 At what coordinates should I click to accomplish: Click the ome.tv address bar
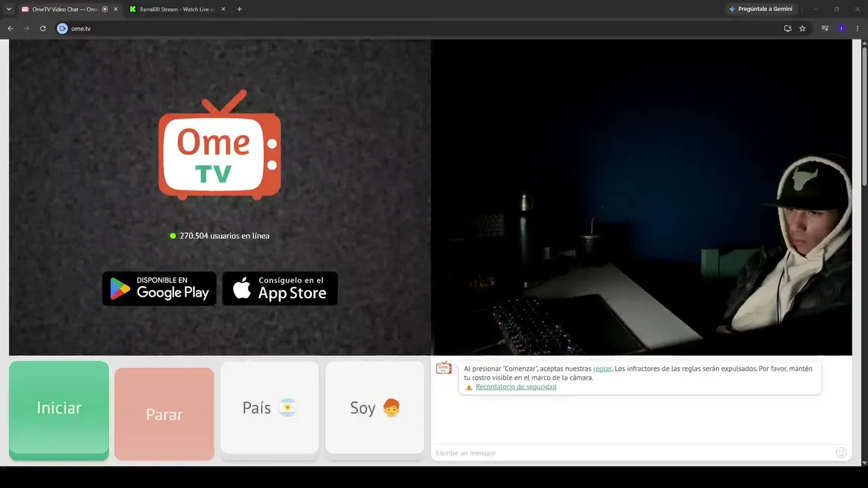420,28
